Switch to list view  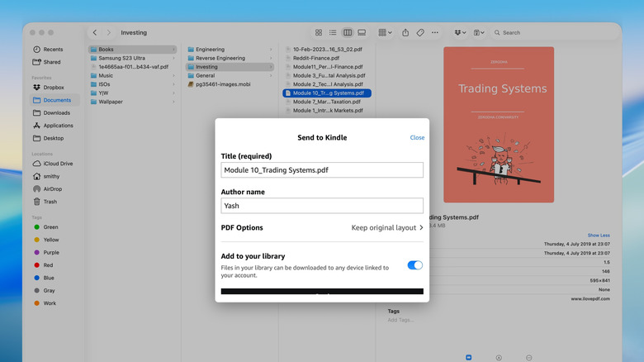[x=333, y=33]
